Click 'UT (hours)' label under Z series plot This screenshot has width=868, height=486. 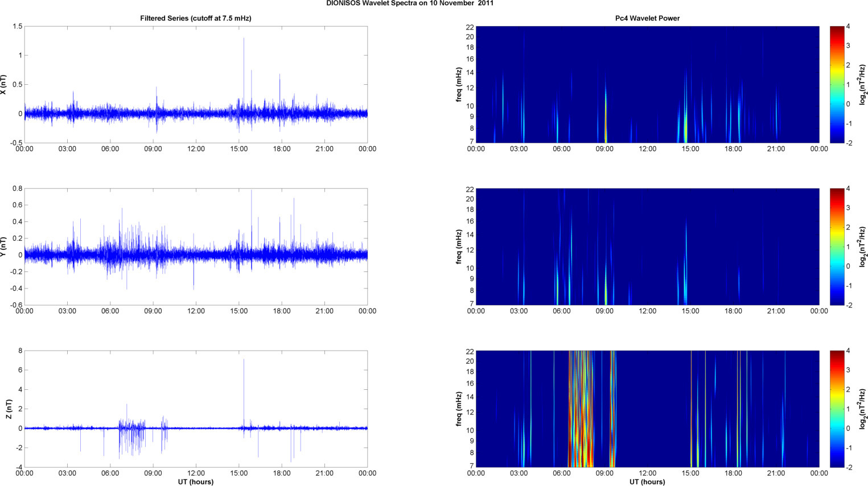tap(196, 481)
